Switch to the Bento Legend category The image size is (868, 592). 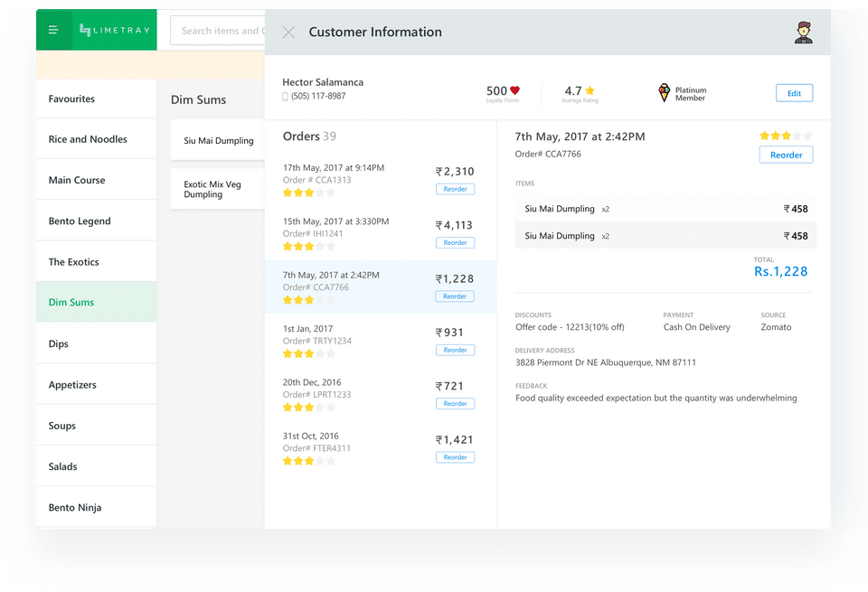click(80, 221)
